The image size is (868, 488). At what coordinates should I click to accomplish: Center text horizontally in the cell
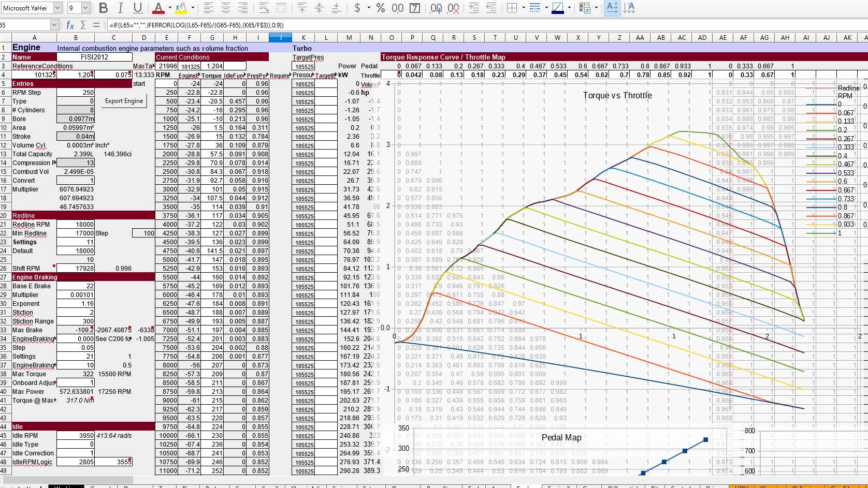pyautogui.click(x=226, y=8)
